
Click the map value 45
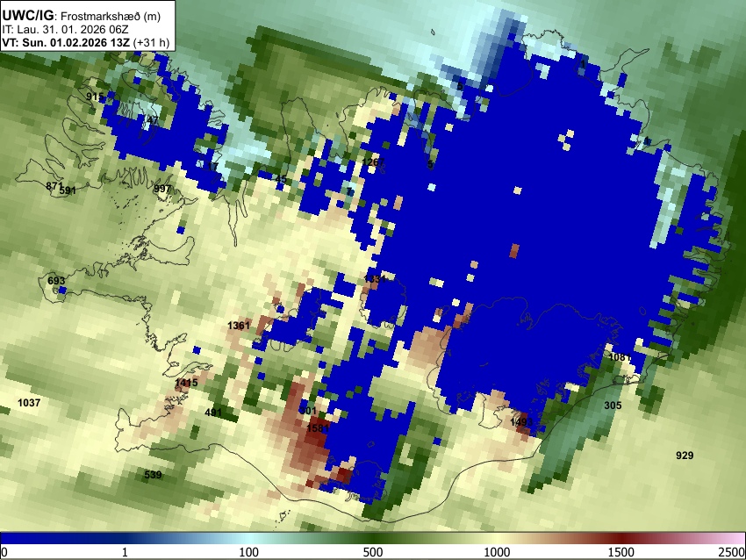[281, 179]
